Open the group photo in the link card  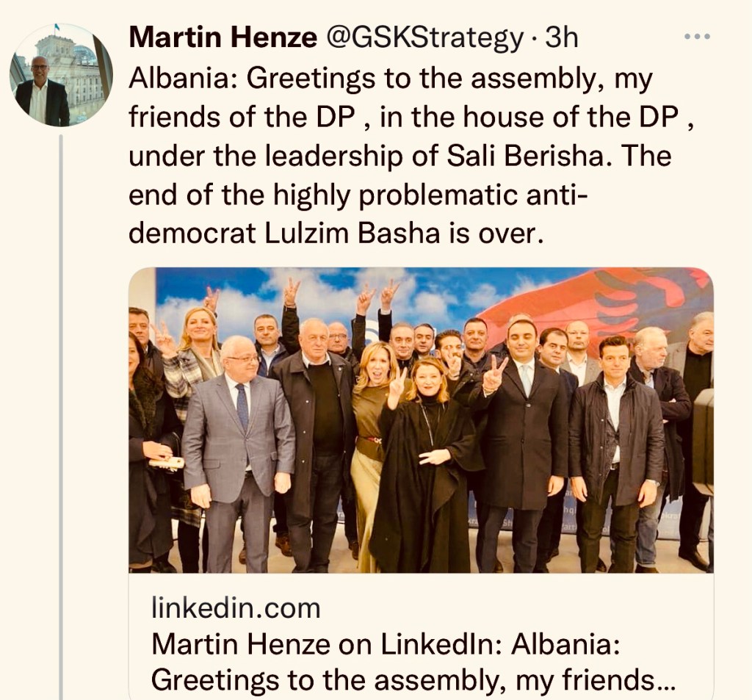[421, 420]
